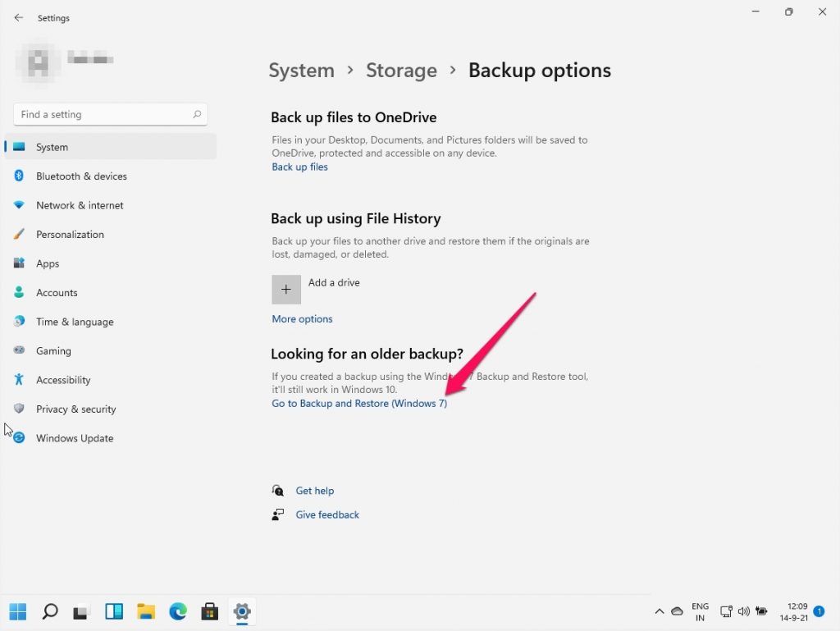Open the ENG IN language switcher
Image resolution: width=840 pixels, height=631 pixels.
[700, 611]
